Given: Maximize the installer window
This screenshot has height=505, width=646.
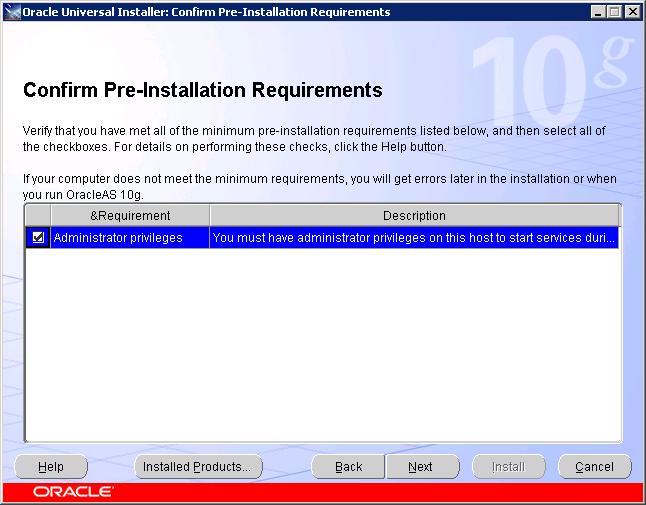Looking at the screenshot, I should coord(614,12).
